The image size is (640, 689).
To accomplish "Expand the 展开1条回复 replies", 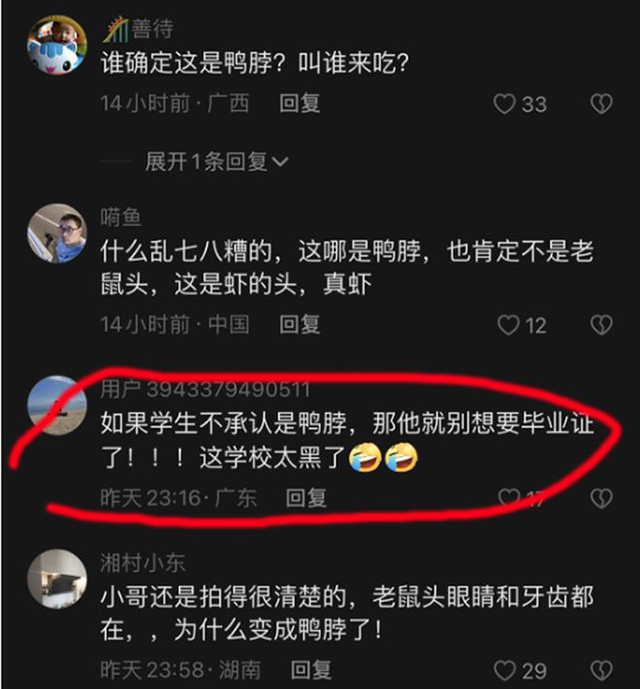I will [x=216, y=162].
